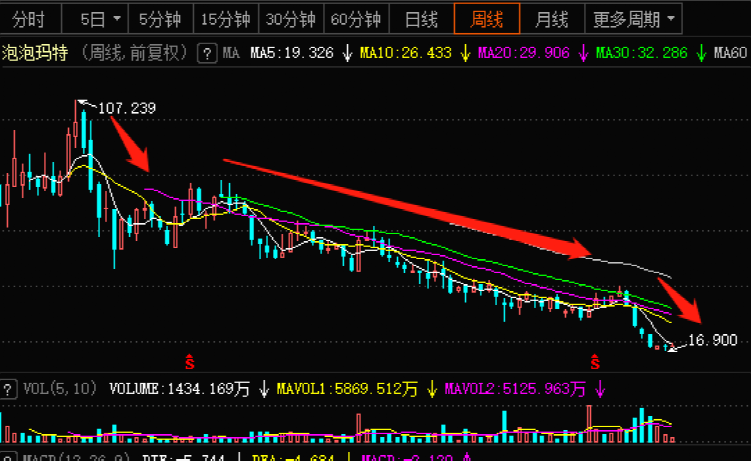Click the MA indicator label
Screen dimensions: 751x461
pyautogui.click(x=231, y=53)
